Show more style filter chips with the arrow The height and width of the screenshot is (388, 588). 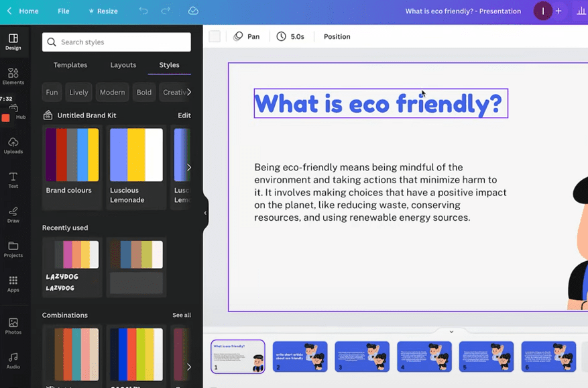[188, 92]
